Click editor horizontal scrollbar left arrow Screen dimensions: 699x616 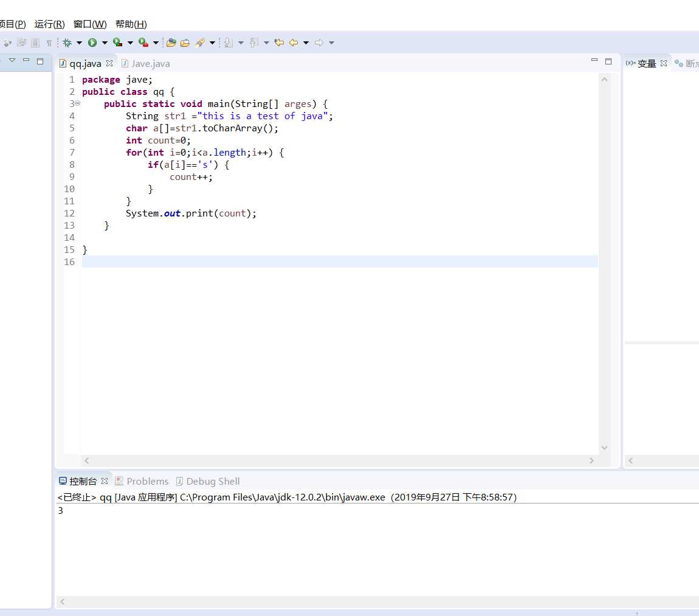pyautogui.click(x=87, y=461)
